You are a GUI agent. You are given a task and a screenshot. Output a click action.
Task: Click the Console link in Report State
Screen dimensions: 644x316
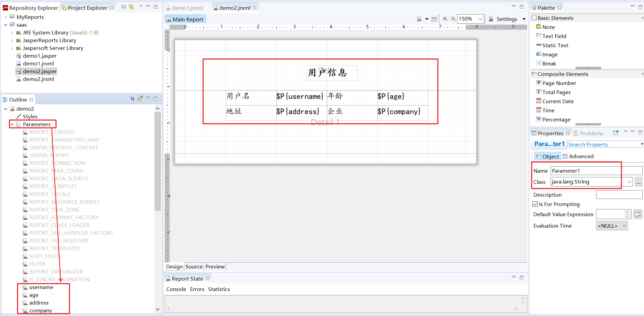[176, 289]
